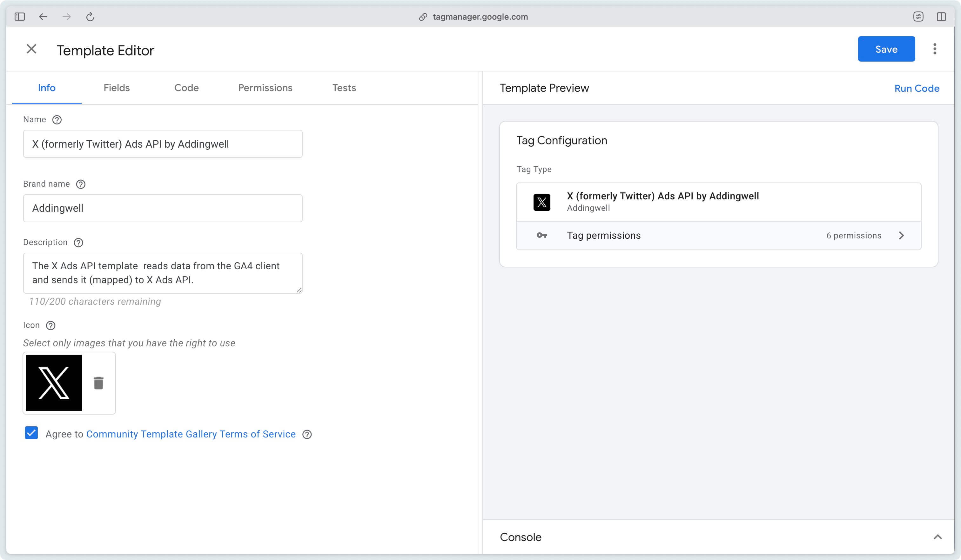
Task: Click the help icon next to Icon label
Action: (x=50, y=325)
